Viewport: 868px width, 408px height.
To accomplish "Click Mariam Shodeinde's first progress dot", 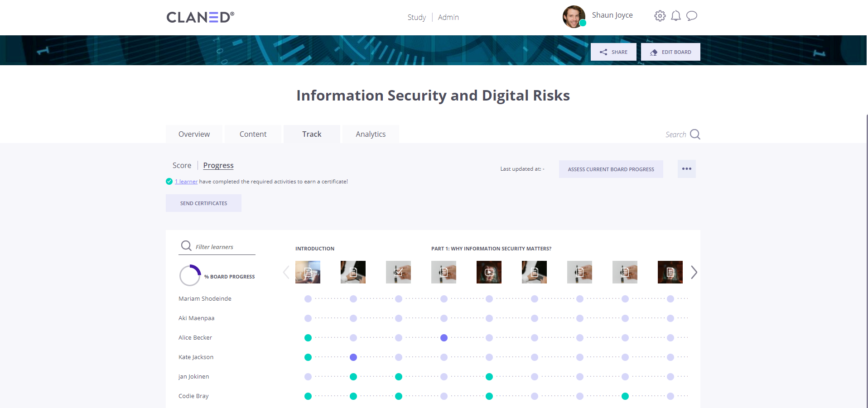I will 308,299.
